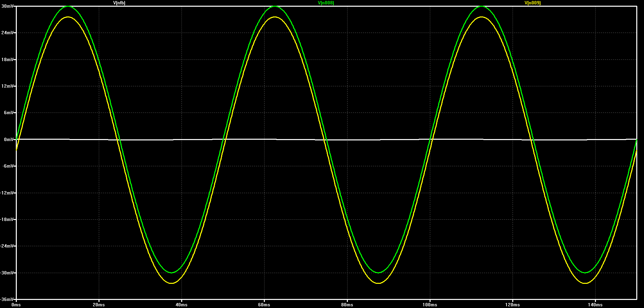Screen dimensions: 644x308
Task: Click the 60ms time axis label
Action: 264,305
